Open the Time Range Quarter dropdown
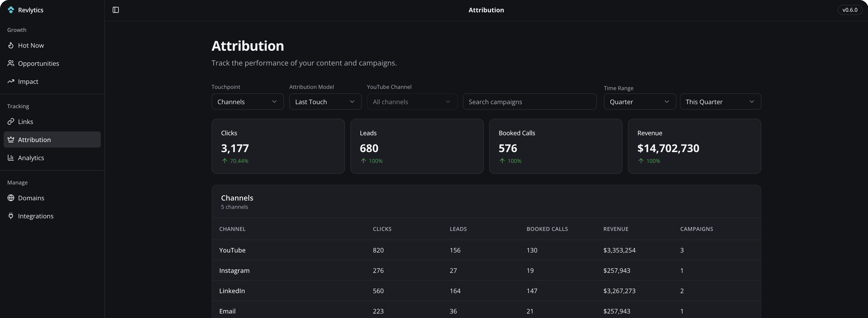The image size is (868, 318). coord(639,102)
